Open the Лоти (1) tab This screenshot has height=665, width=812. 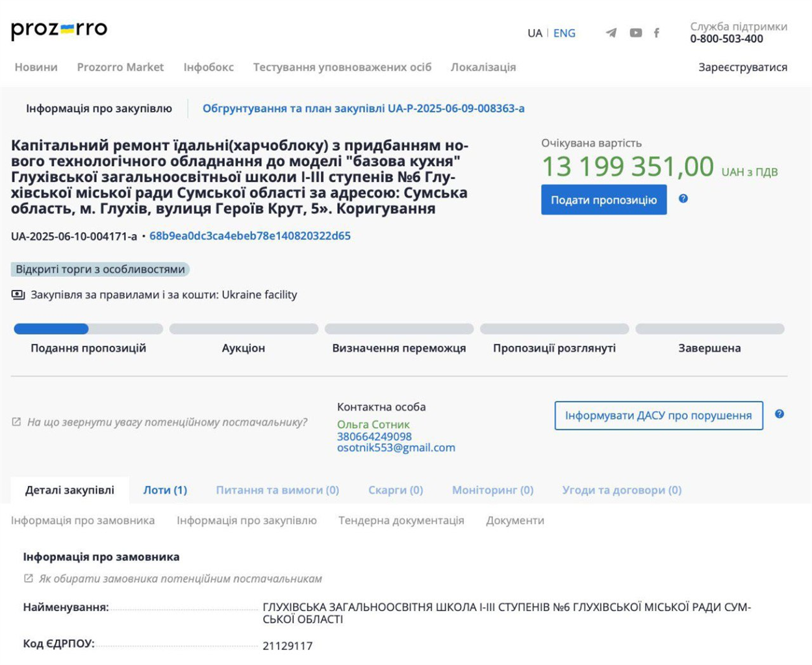click(165, 490)
